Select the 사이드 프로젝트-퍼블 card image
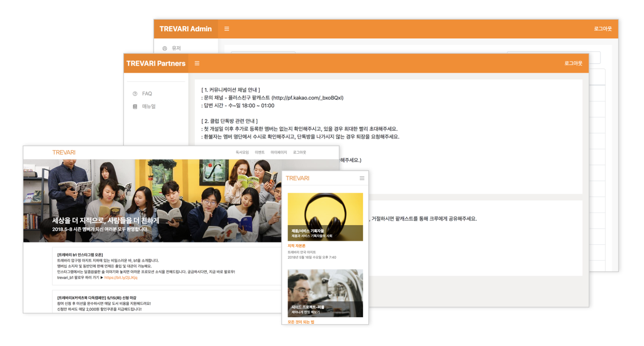 (325, 293)
